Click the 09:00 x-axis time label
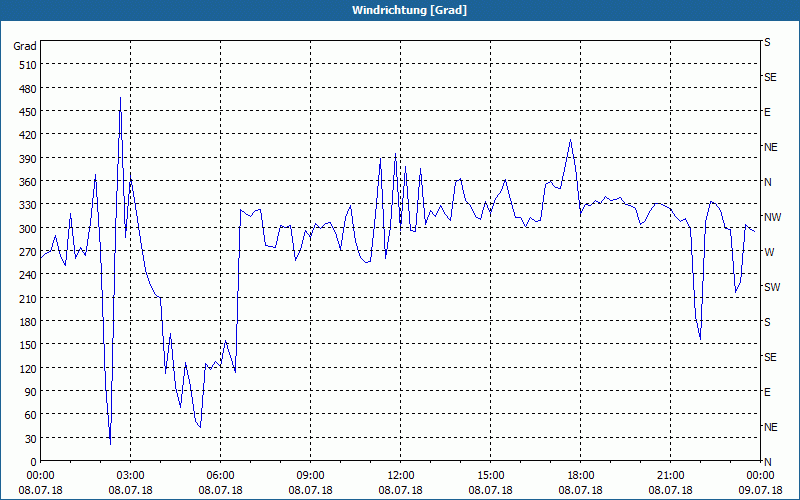The image size is (800, 500). point(310,476)
